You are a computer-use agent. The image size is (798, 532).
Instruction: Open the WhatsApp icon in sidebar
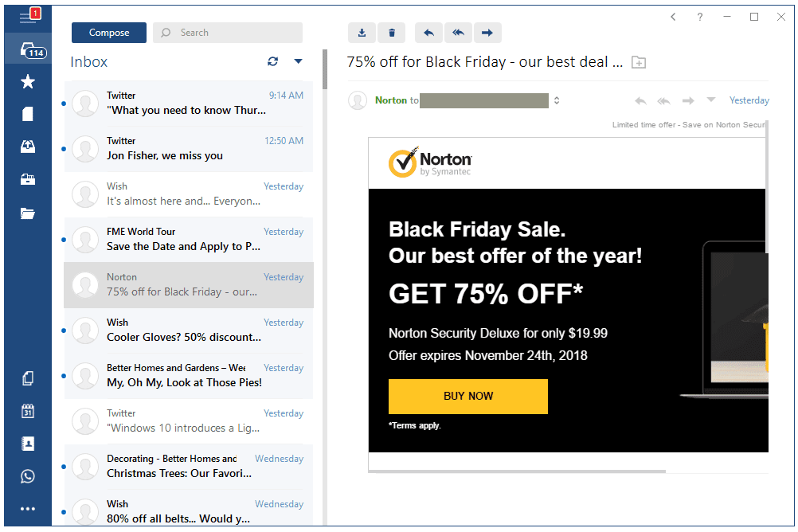click(x=28, y=476)
